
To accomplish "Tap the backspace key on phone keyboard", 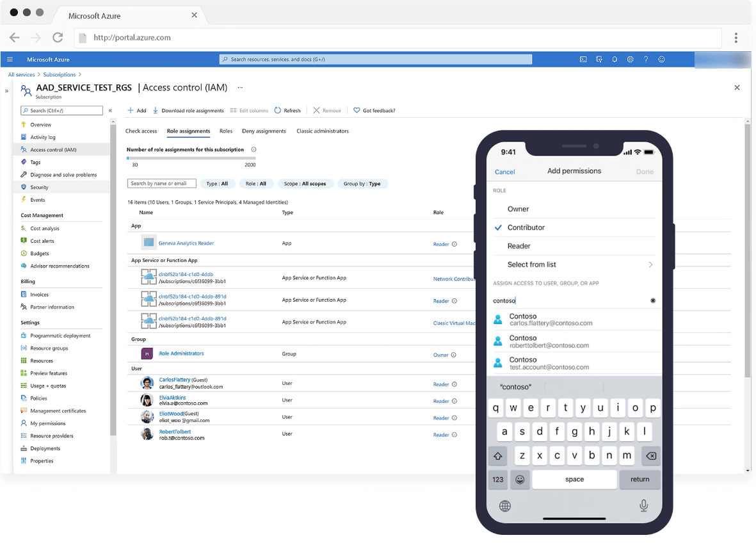I will [651, 455].
